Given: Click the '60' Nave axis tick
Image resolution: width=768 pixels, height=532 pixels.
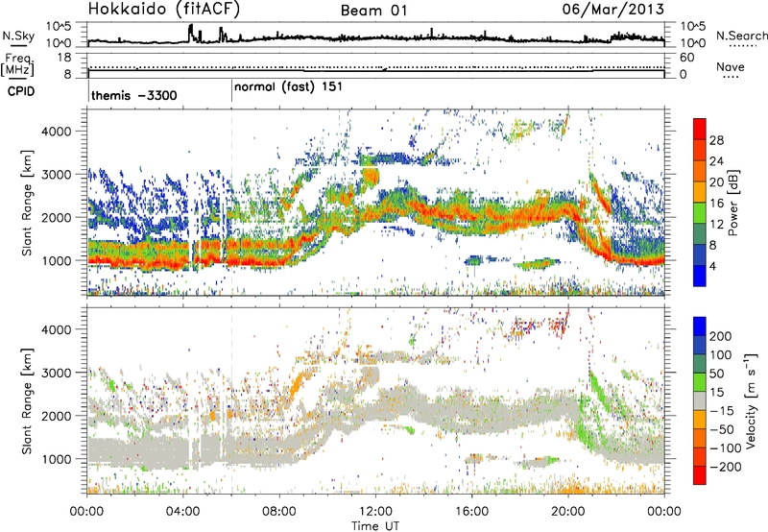Looking at the screenshot, I should (x=686, y=58).
